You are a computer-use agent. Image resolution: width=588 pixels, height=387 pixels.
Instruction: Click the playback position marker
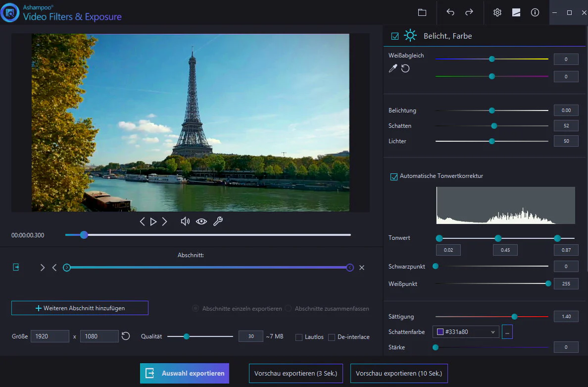pos(84,235)
